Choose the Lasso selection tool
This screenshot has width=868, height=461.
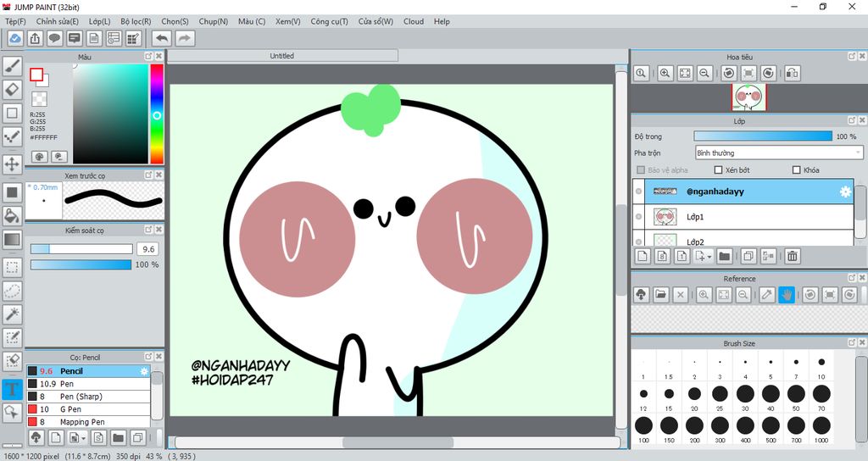tap(12, 291)
